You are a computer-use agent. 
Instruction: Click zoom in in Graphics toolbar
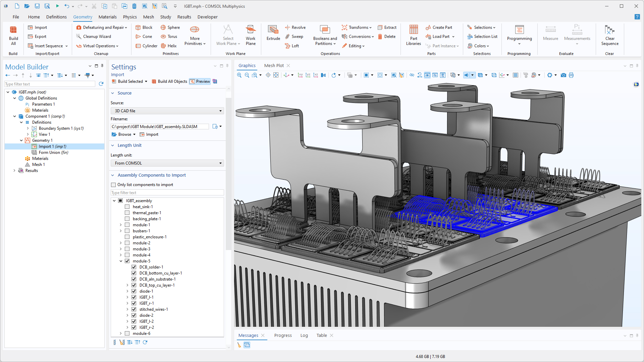[239, 75]
